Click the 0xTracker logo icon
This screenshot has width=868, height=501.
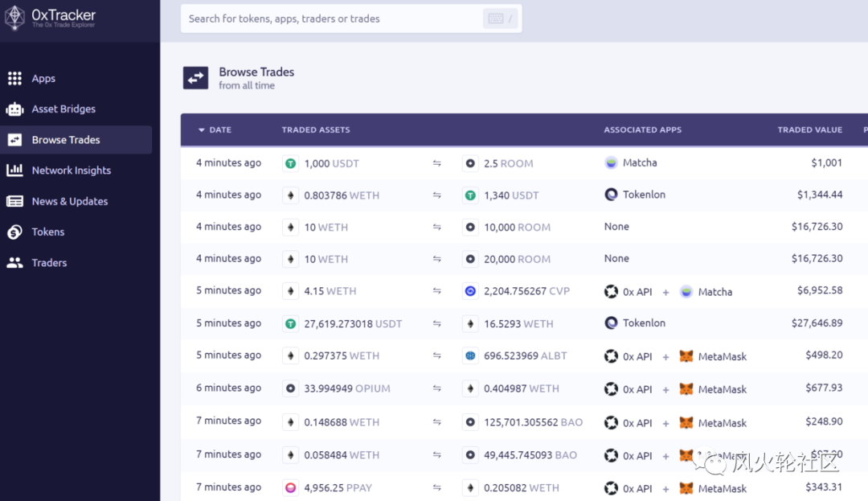point(14,18)
